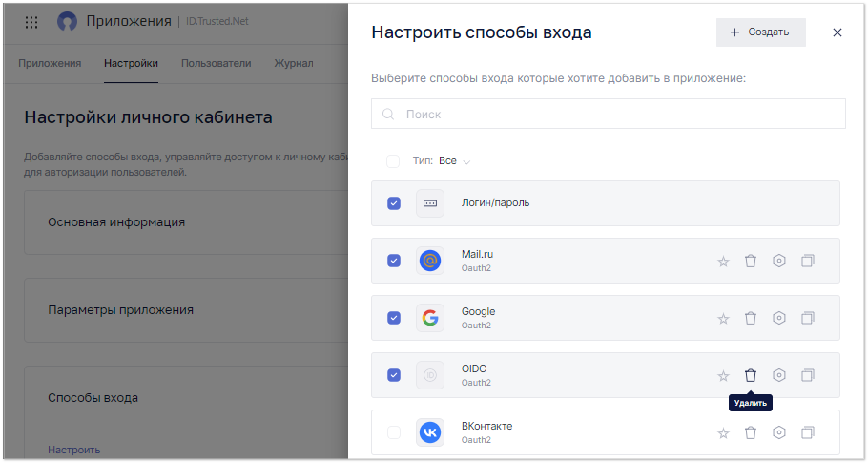This screenshot has height=463, width=868.
Task: Toggle the select-all checkbox near Тип
Action: click(393, 161)
